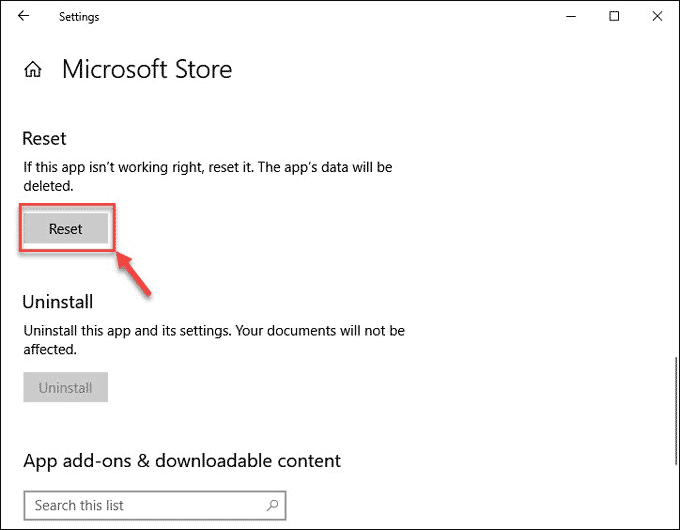Click the red arrow pointing at Reset
The width and height of the screenshot is (680, 530).
pos(134,275)
